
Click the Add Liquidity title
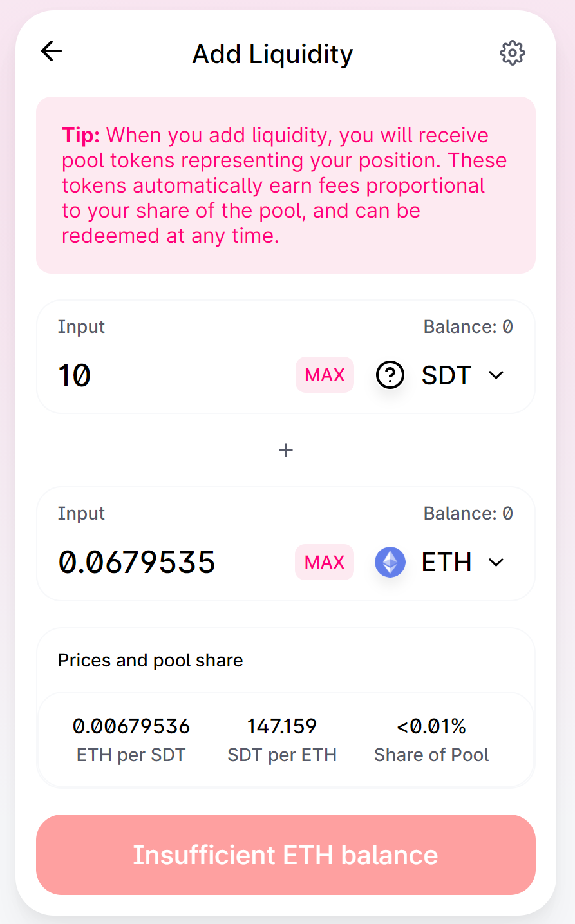pos(273,54)
